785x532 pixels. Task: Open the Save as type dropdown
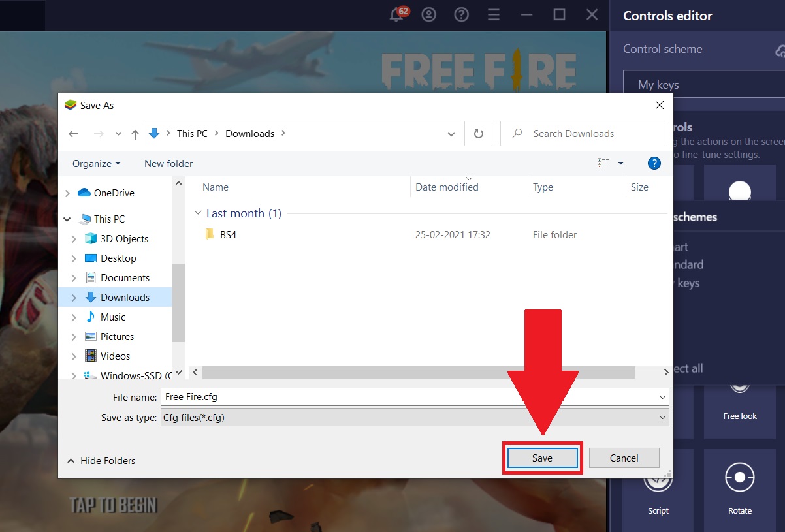pyautogui.click(x=663, y=417)
